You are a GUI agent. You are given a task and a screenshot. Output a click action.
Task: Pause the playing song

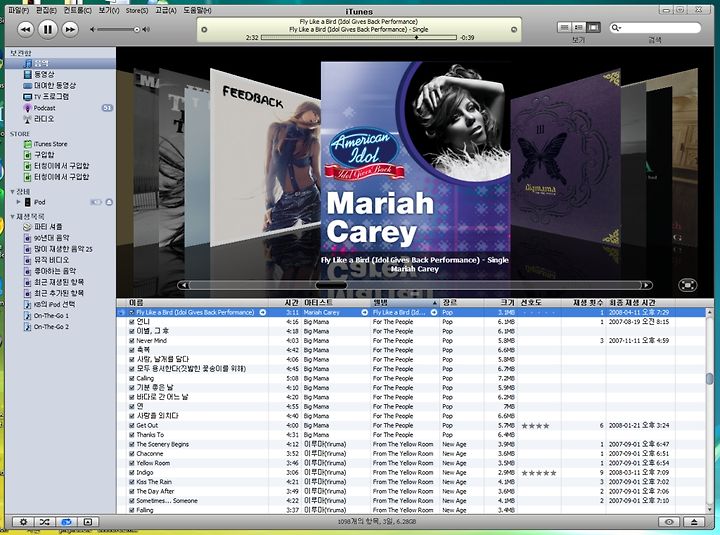(47, 29)
